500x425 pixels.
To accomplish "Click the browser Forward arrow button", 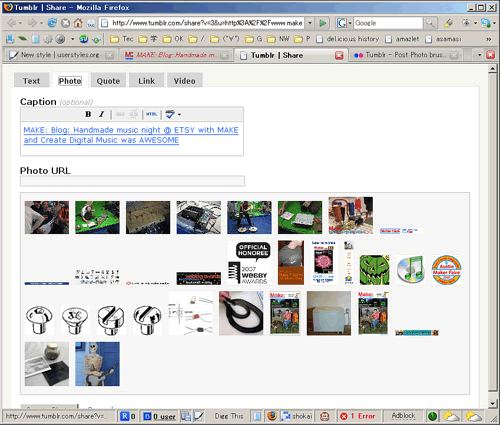I will coord(32,23).
